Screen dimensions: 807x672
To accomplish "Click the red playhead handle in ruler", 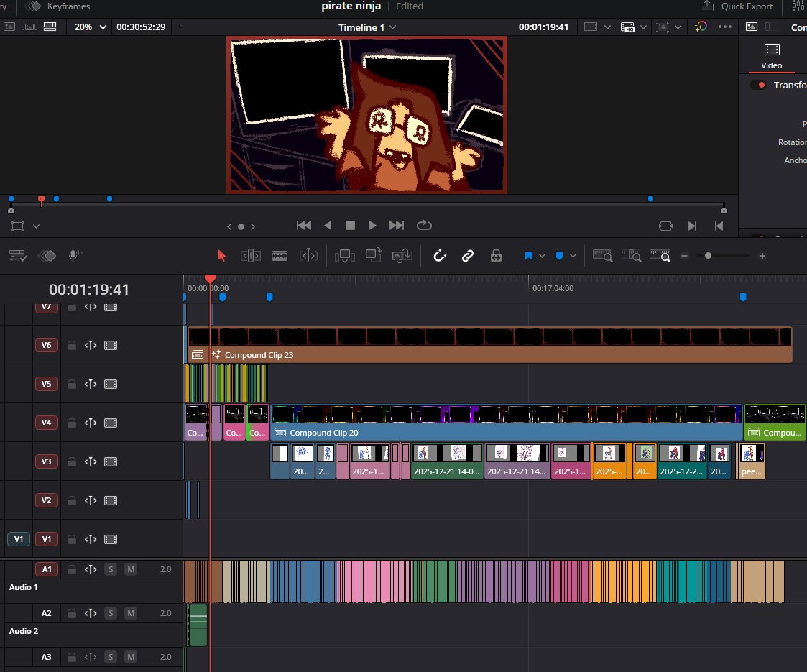I will pos(210,279).
